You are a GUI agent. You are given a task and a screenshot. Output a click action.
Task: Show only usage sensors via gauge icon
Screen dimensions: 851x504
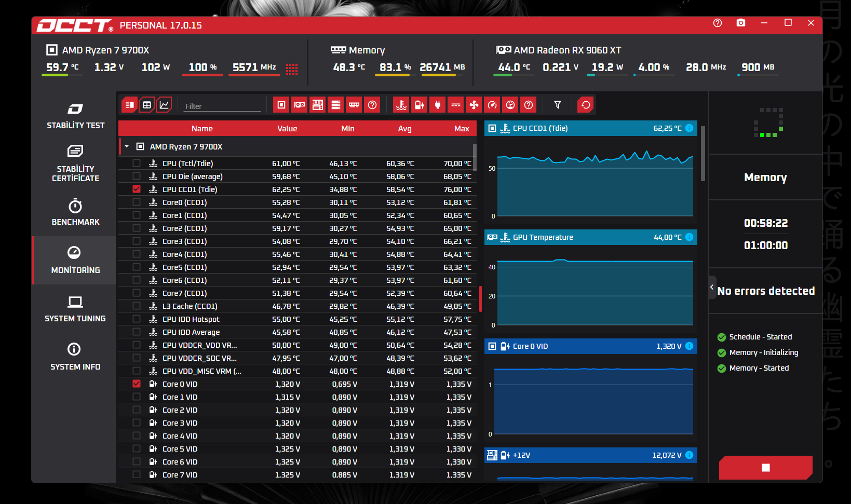coord(510,105)
